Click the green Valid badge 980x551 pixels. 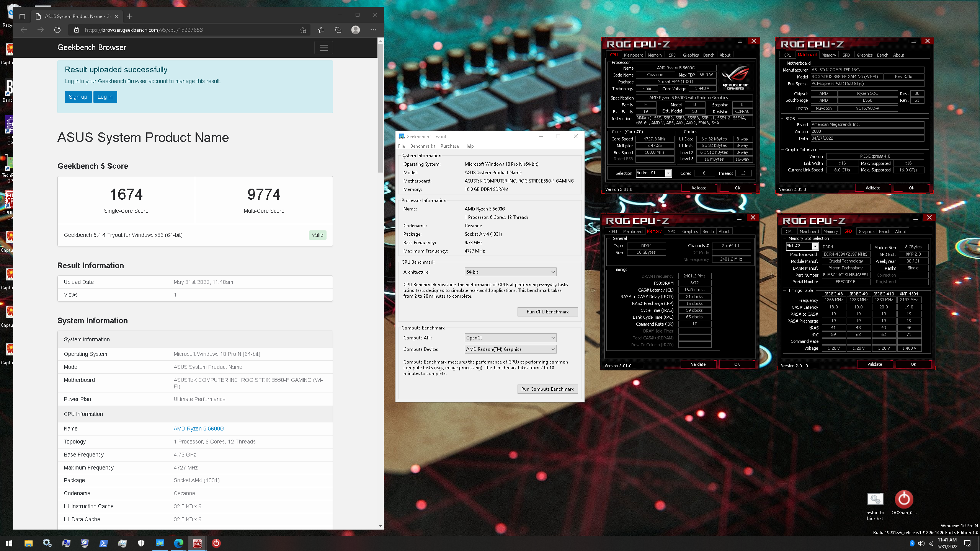(x=317, y=235)
